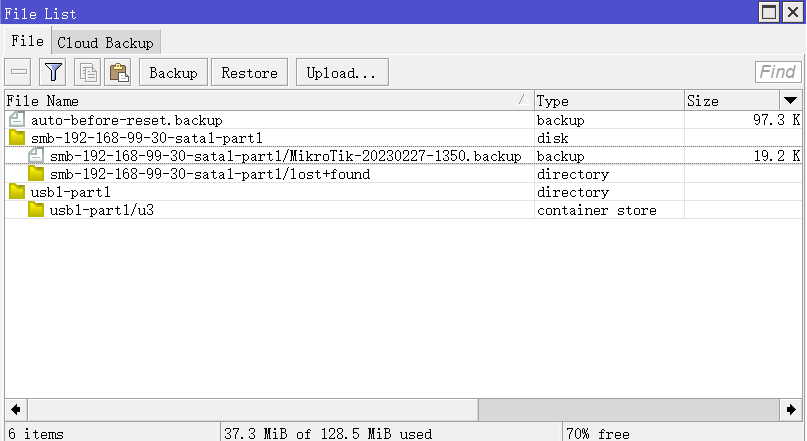Sort the list by Type column
Image resolution: width=807 pixels, height=441 pixels.
tap(607, 101)
